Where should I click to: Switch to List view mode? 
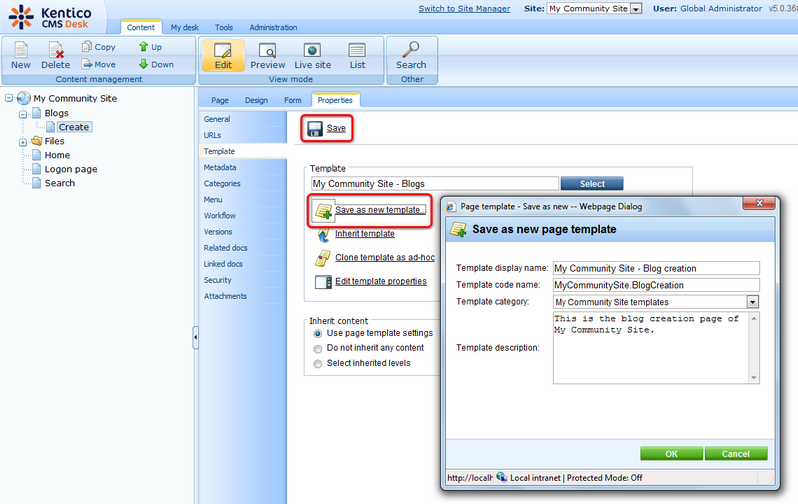(x=357, y=55)
